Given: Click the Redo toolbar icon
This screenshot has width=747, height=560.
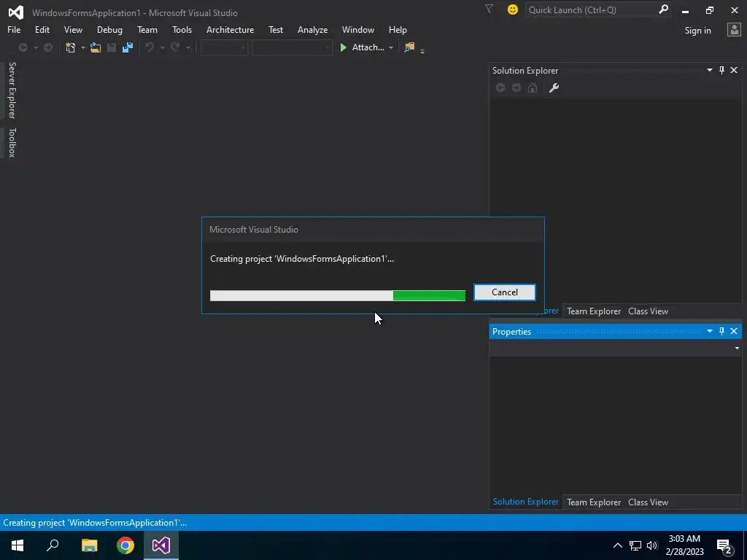Looking at the screenshot, I should coord(175,47).
